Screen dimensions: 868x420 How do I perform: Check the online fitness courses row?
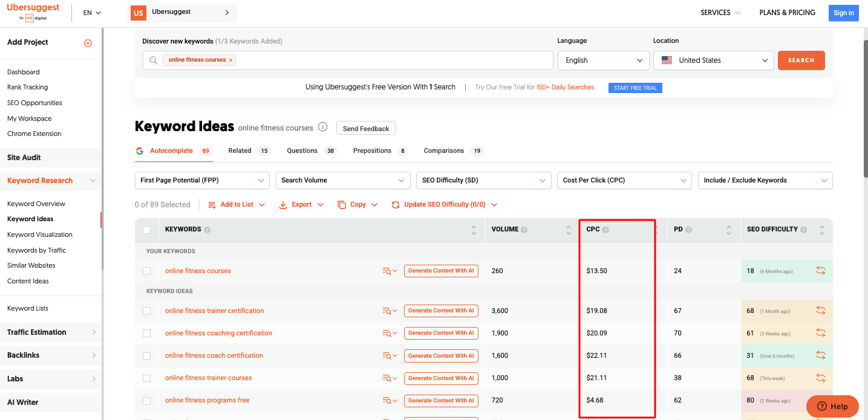(146, 271)
